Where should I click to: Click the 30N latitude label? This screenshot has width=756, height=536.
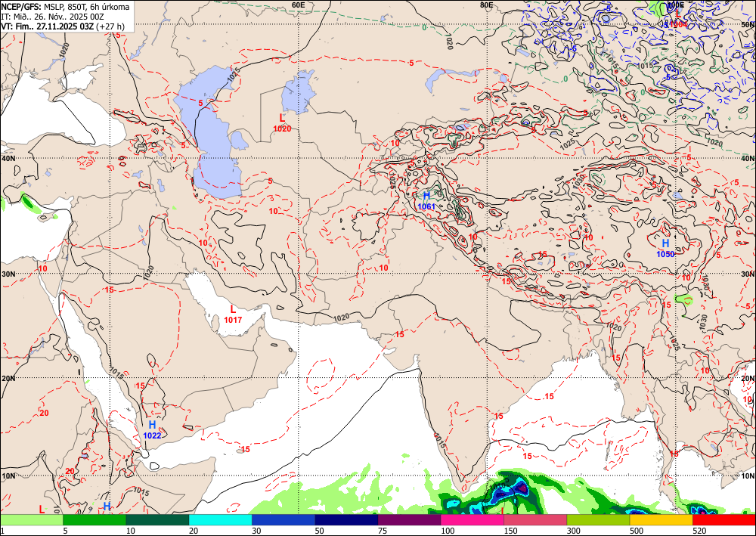coord(8,274)
